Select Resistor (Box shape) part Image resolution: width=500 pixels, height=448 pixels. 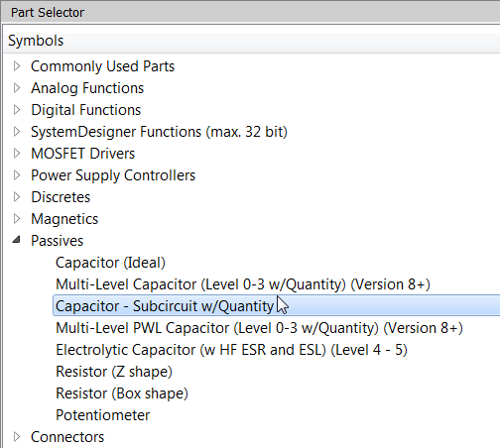pyautogui.click(x=122, y=393)
